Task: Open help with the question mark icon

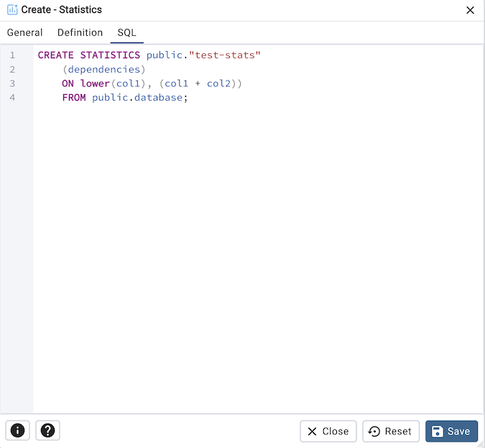Action: (x=47, y=430)
